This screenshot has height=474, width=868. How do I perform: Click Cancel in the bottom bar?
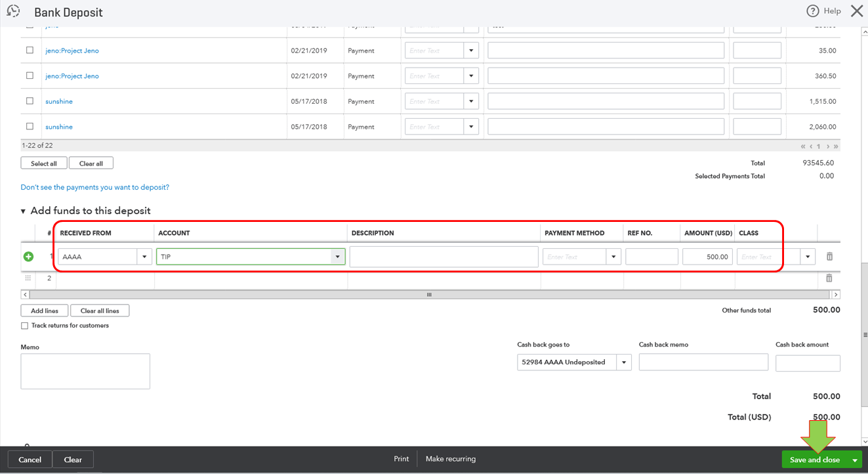30,460
